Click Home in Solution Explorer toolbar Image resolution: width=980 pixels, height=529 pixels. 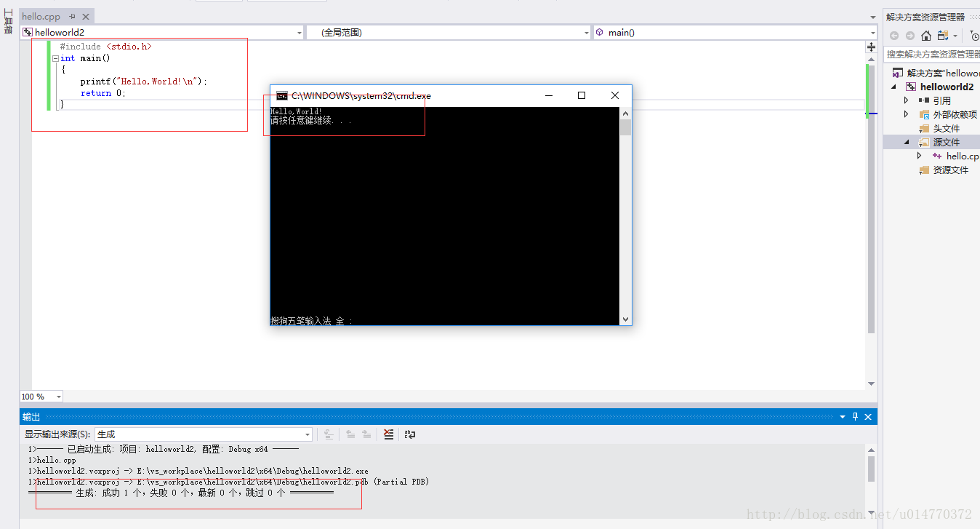(x=926, y=36)
